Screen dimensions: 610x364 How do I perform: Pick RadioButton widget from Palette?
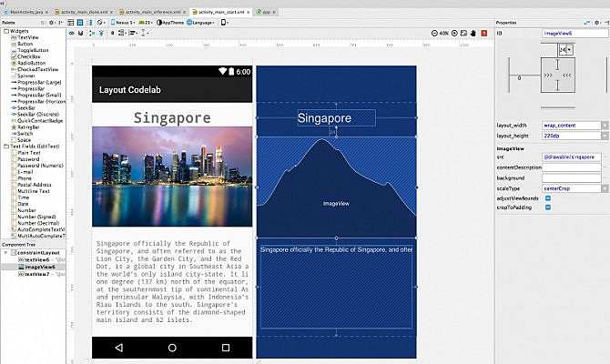click(28, 63)
